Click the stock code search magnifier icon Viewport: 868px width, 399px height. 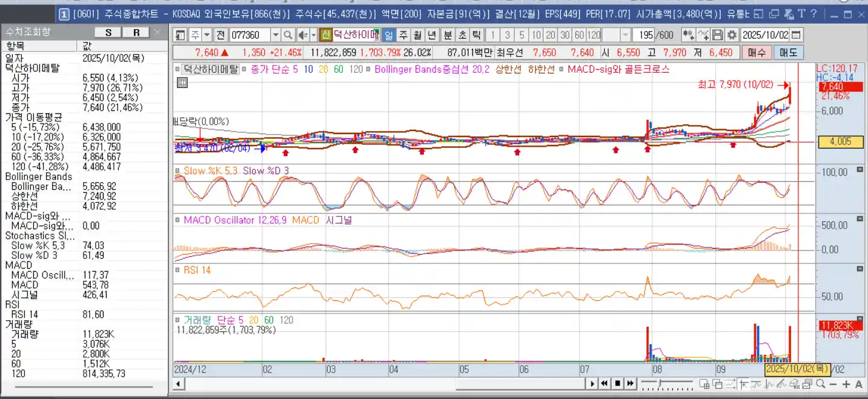click(288, 35)
